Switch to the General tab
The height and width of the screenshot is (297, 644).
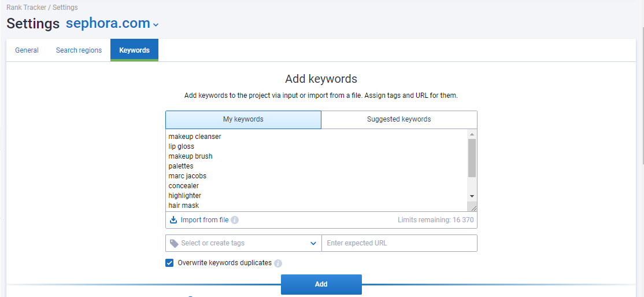pos(27,50)
